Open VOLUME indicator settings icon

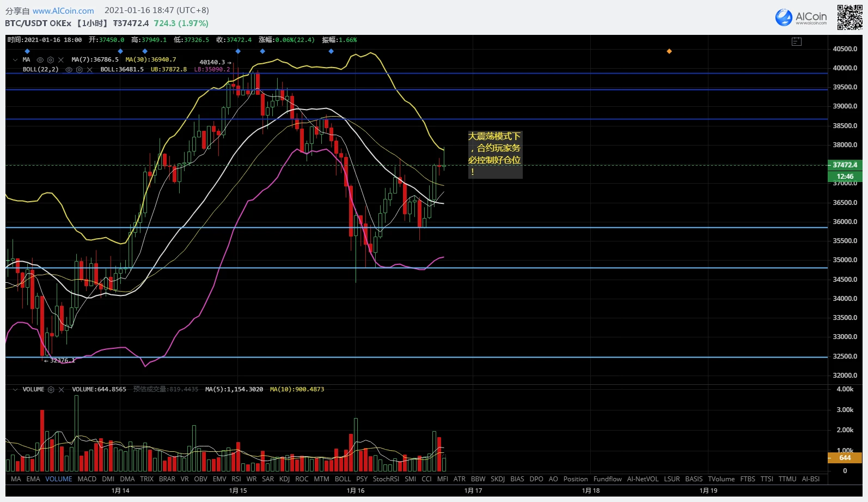[51, 390]
